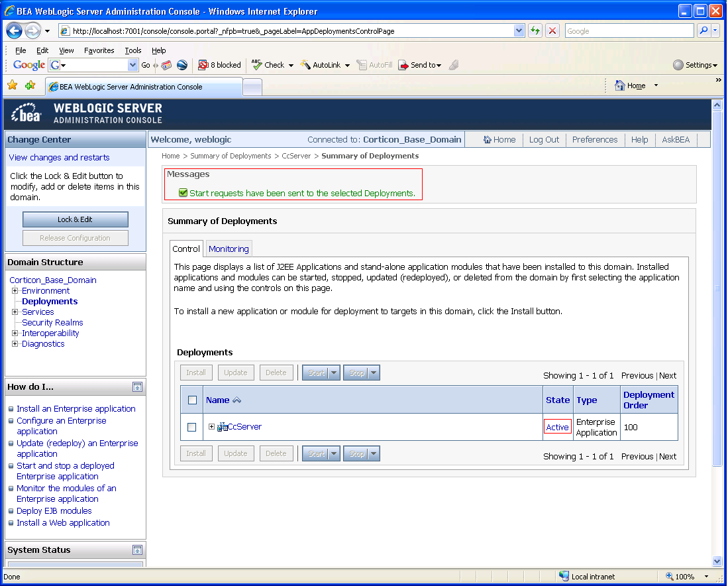This screenshot has width=728, height=586.
Task: Go back with the browser Back arrow
Action: click(15, 31)
